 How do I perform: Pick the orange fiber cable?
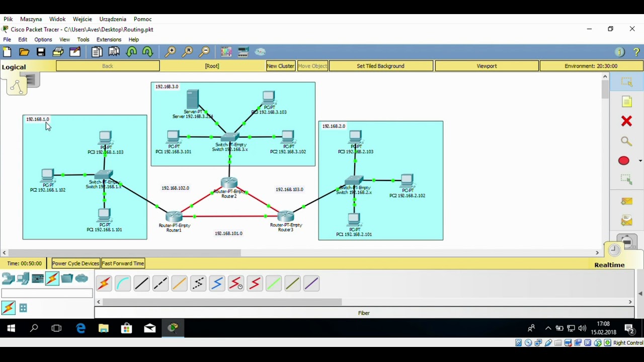click(179, 284)
